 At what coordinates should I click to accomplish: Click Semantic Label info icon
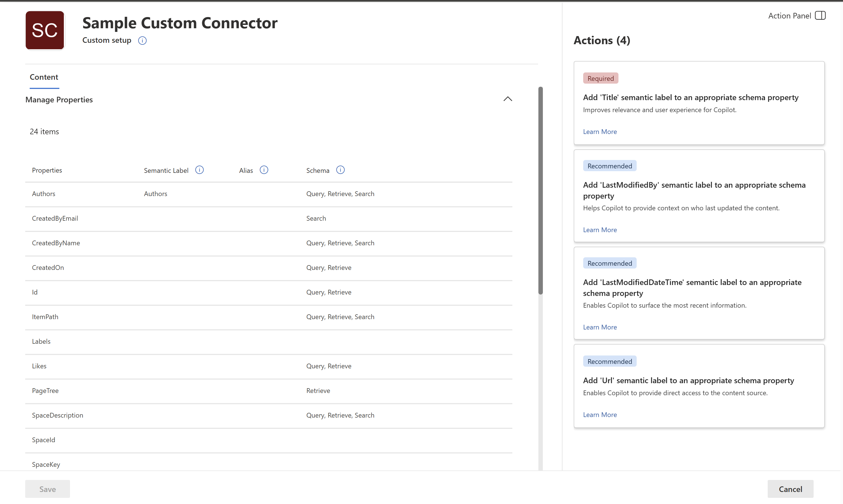point(200,170)
